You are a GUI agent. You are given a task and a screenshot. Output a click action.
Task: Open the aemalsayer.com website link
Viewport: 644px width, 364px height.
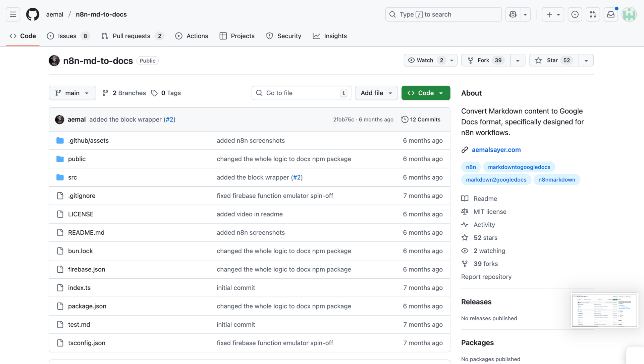tap(496, 150)
